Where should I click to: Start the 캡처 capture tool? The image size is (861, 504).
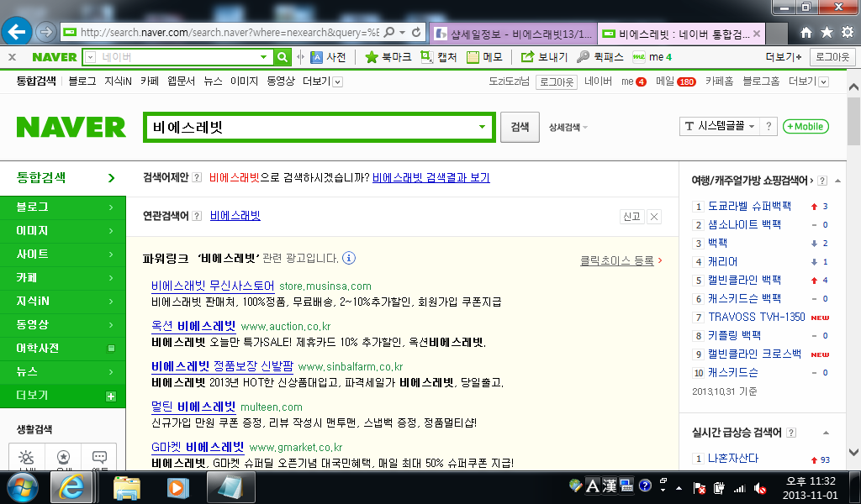coord(439,57)
